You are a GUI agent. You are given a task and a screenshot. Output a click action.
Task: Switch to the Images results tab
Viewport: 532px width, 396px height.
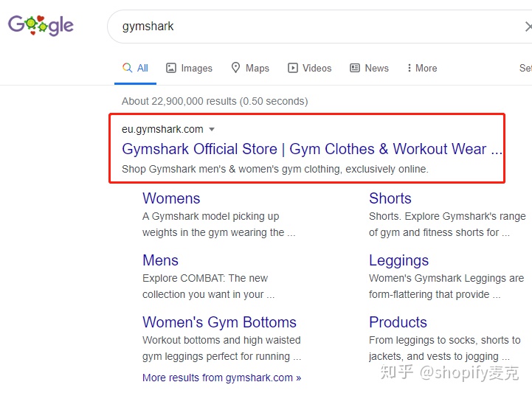[196, 68]
